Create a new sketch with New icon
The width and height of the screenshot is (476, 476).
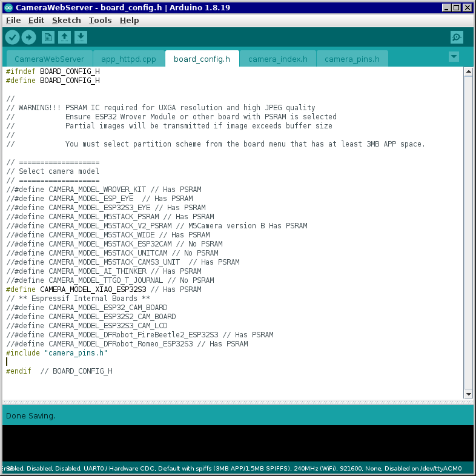tap(48, 38)
